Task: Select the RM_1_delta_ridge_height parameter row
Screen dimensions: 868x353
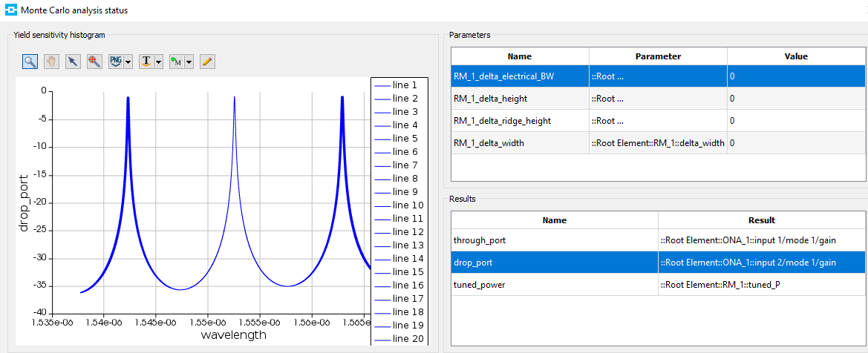Action: 658,121
